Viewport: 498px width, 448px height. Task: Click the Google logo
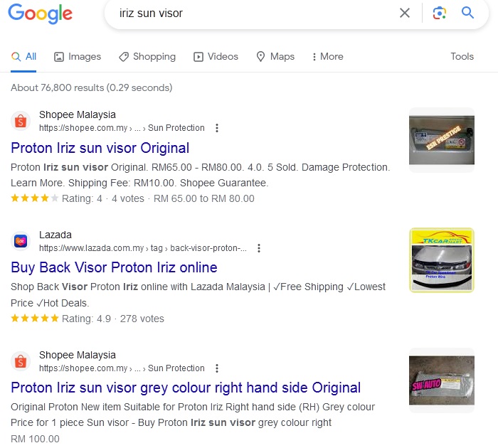coord(41,14)
